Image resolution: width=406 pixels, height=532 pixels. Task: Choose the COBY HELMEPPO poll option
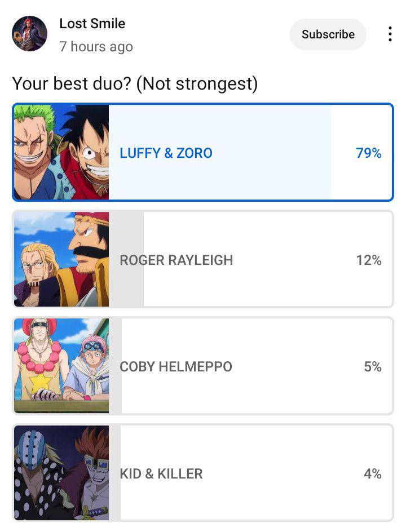click(203, 366)
